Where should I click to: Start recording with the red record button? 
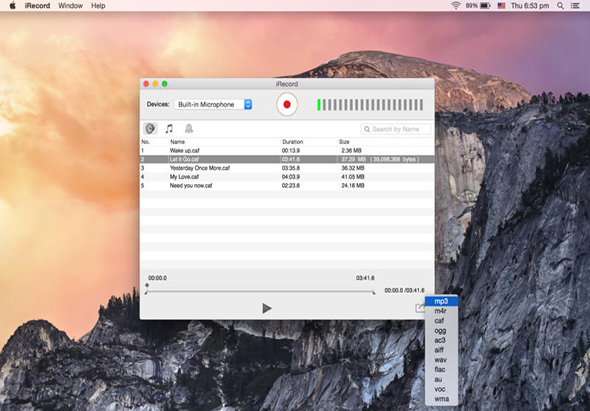pos(287,104)
